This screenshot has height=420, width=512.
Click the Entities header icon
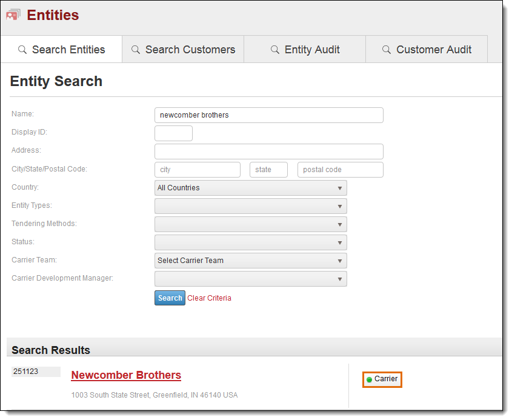click(13, 15)
